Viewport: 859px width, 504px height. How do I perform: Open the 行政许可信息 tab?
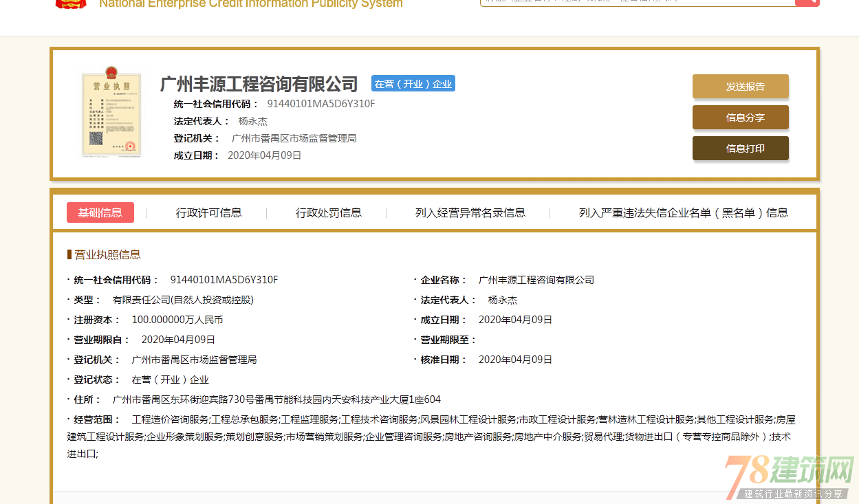click(x=209, y=213)
